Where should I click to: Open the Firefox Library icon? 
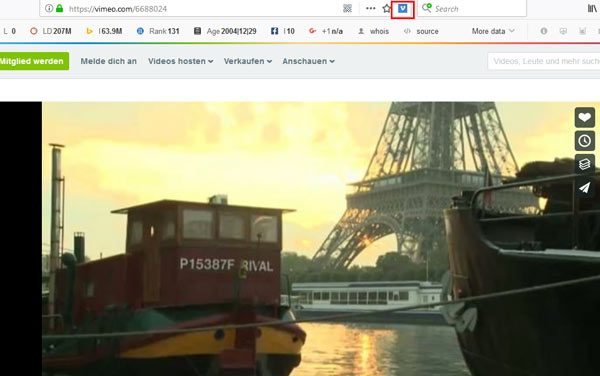(592, 8)
